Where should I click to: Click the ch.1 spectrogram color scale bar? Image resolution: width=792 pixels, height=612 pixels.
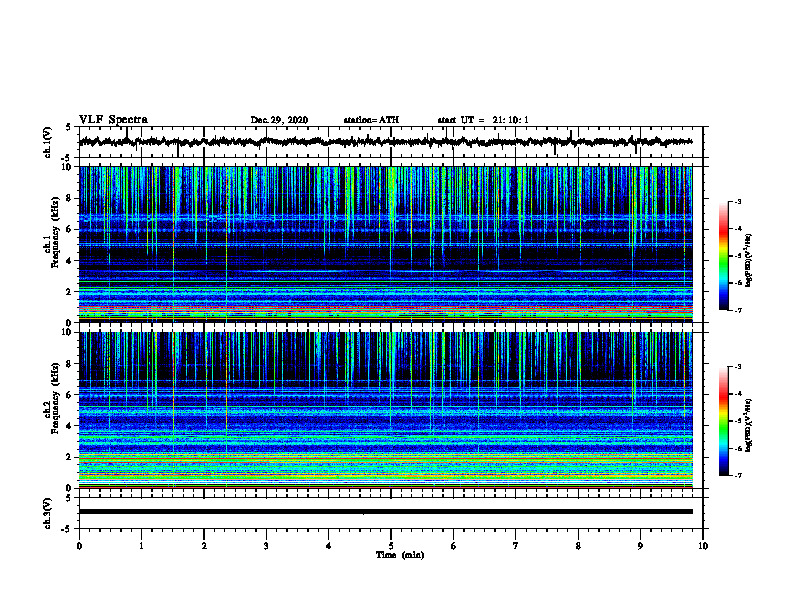click(x=723, y=256)
